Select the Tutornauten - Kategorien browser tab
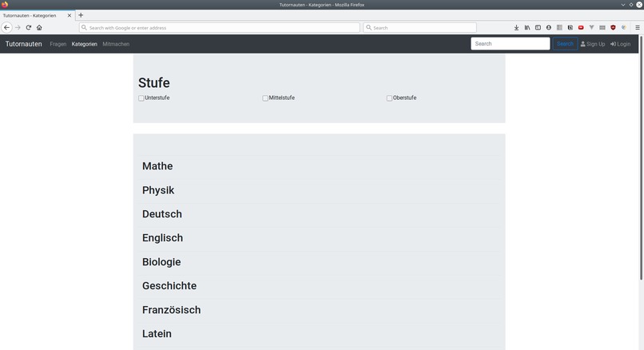The height and width of the screenshot is (350, 644). [x=38, y=16]
